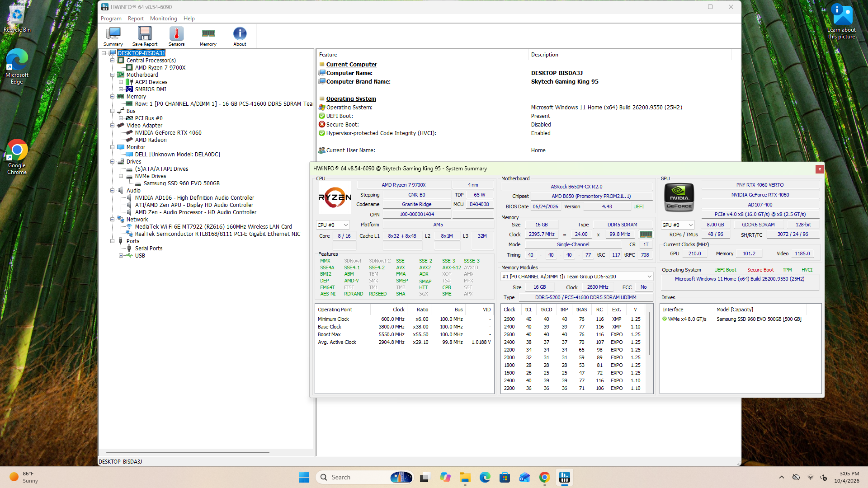Open the Monitoring menu
Screen dimensions: 868x488
pyautogui.click(x=164, y=19)
